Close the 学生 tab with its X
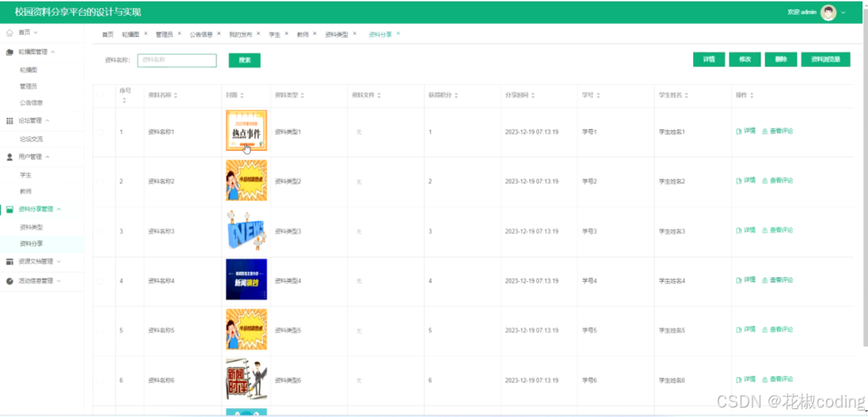The height and width of the screenshot is (417, 868). (x=286, y=34)
